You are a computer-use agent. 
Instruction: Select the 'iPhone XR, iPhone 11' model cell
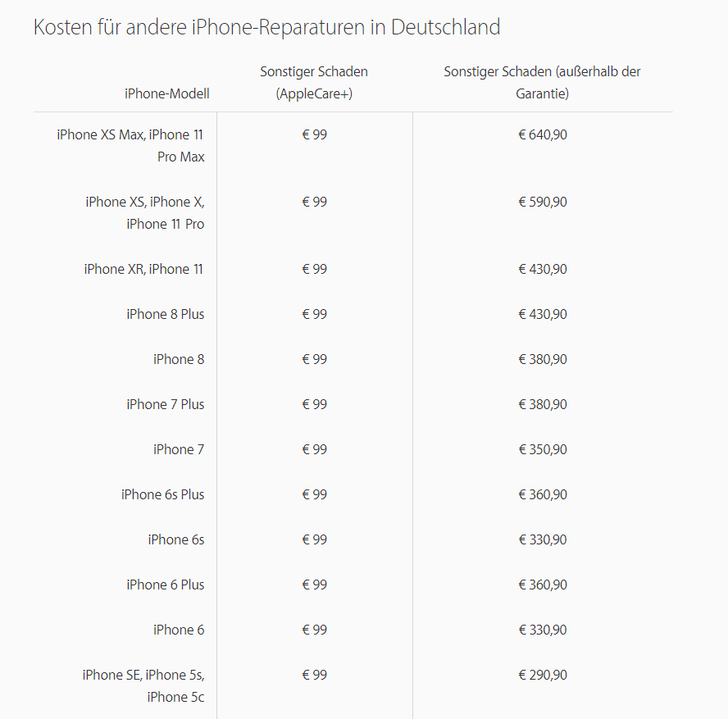click(x=143, y=269)
